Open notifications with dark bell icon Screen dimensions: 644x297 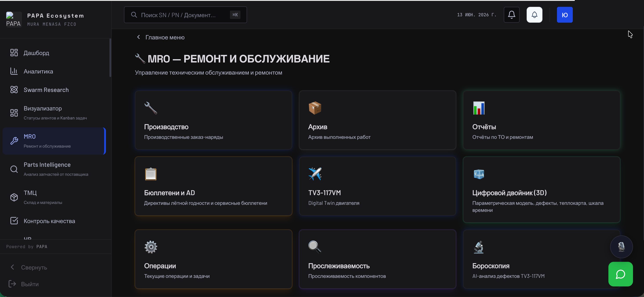point(511,15)
